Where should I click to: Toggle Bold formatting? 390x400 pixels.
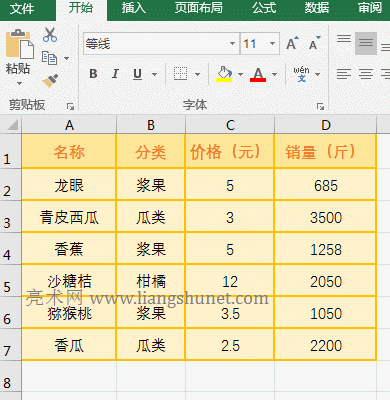93,74
